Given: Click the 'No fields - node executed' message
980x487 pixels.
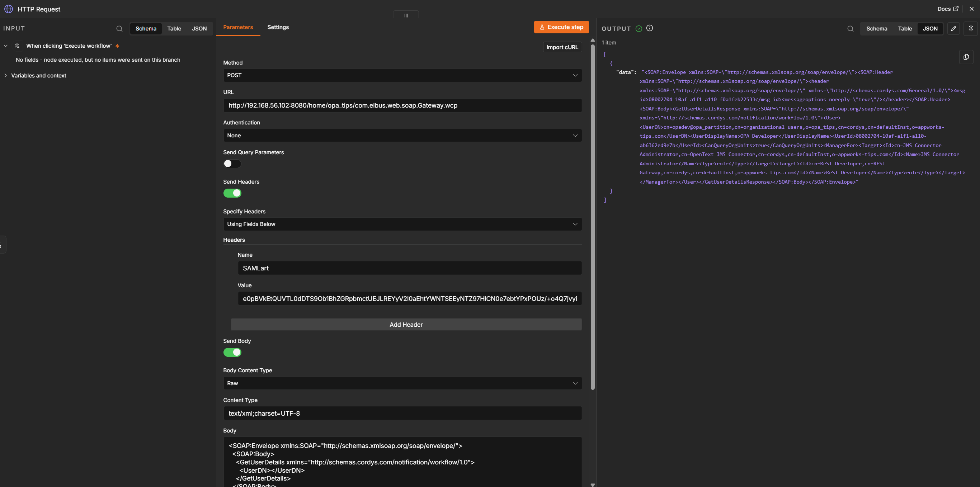Looking at the screenshot, I should [98, 60].
